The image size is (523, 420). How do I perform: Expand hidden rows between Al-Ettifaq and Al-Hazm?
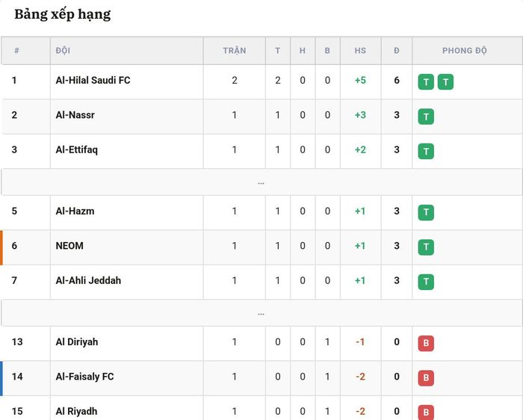261,182
